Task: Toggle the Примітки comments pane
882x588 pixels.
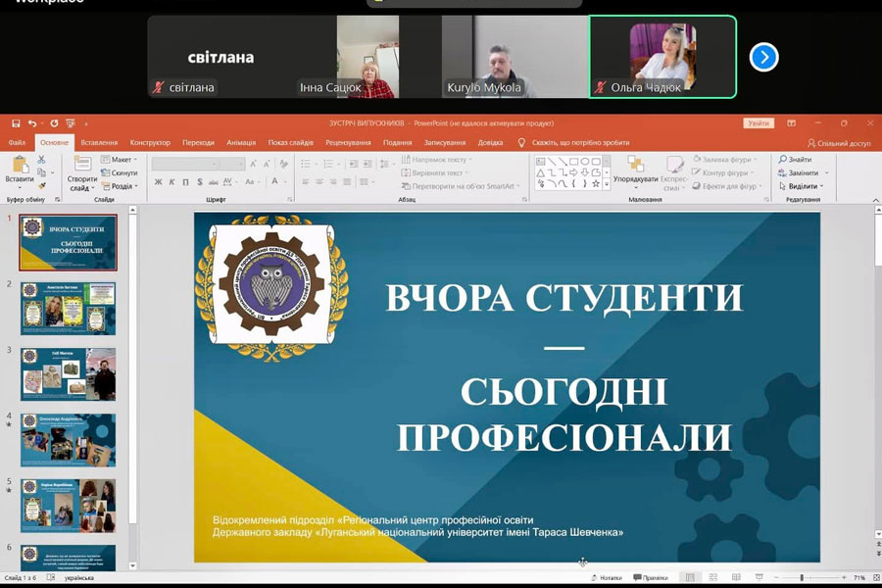Action: [x=650, y=578]
